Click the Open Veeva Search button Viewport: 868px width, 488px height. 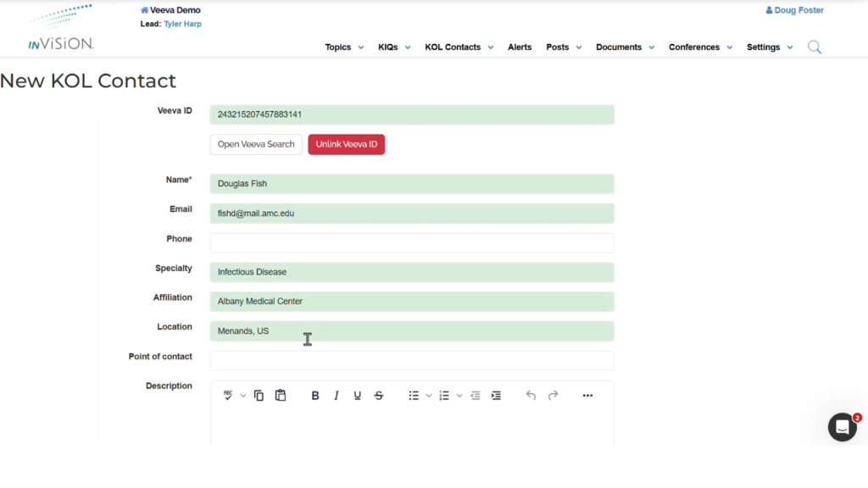pyautogui.click(x=256, y=145)
